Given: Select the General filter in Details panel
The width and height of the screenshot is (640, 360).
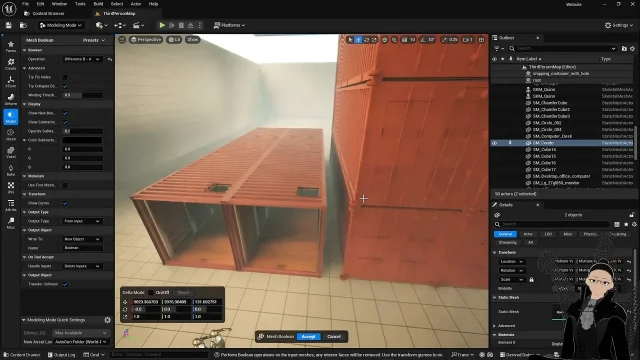Looking at the screenshot, I should (505, 234).
